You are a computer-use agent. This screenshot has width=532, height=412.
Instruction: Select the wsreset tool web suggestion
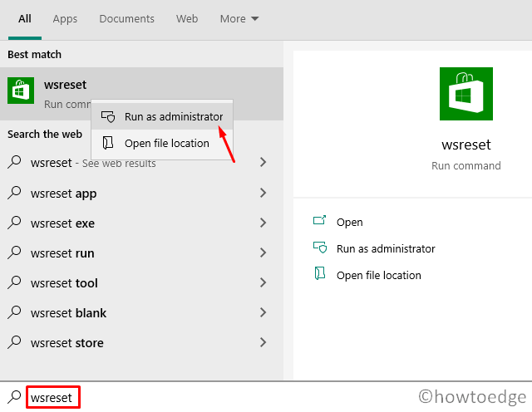pos(64,283)
